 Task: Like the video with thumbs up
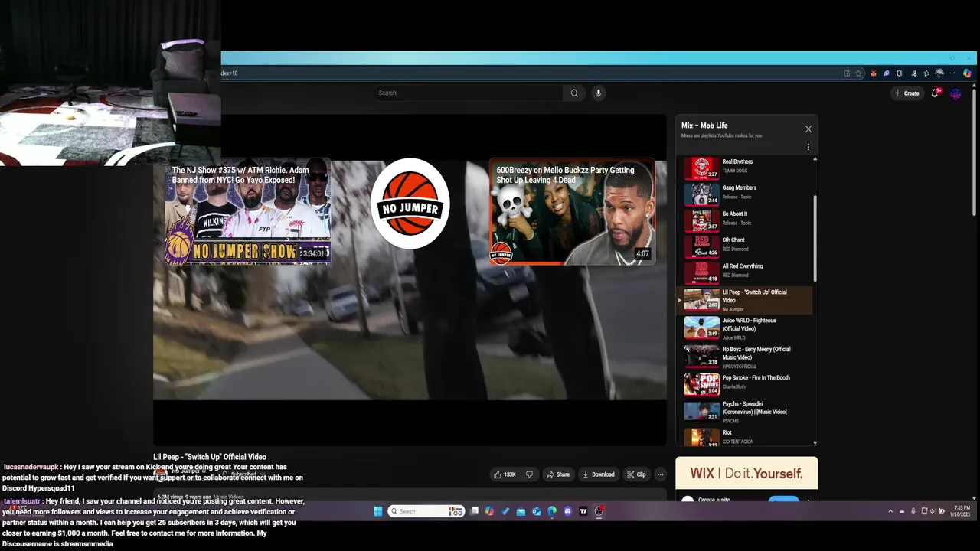[x=505, y=474]
